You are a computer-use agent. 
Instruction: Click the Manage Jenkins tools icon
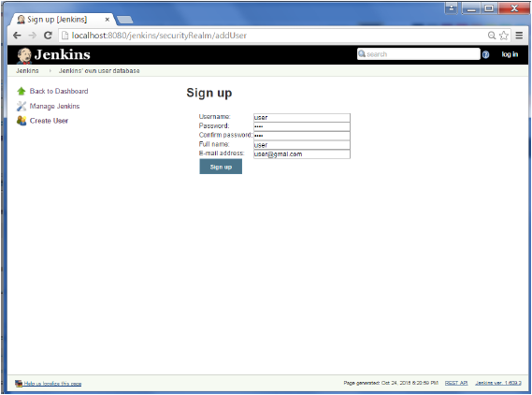coord(22,107)
